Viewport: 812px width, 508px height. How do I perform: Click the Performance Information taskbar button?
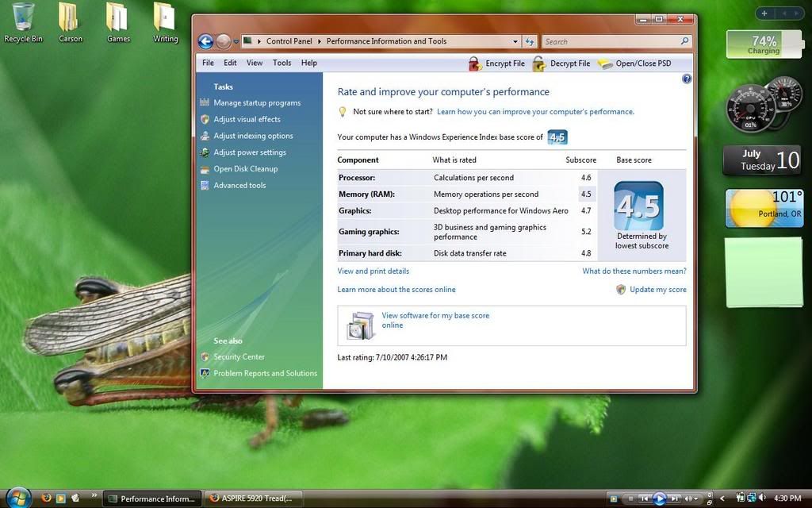[152, 498]
